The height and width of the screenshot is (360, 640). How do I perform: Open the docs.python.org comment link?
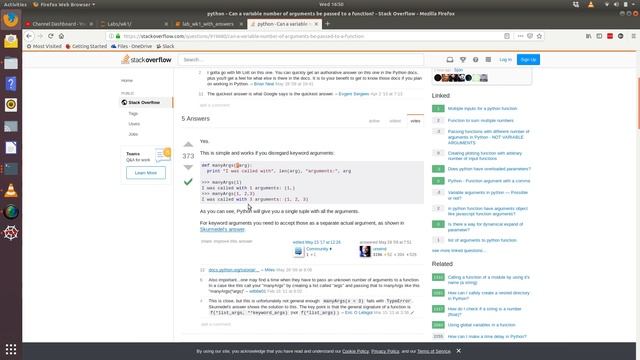point(233,270)
